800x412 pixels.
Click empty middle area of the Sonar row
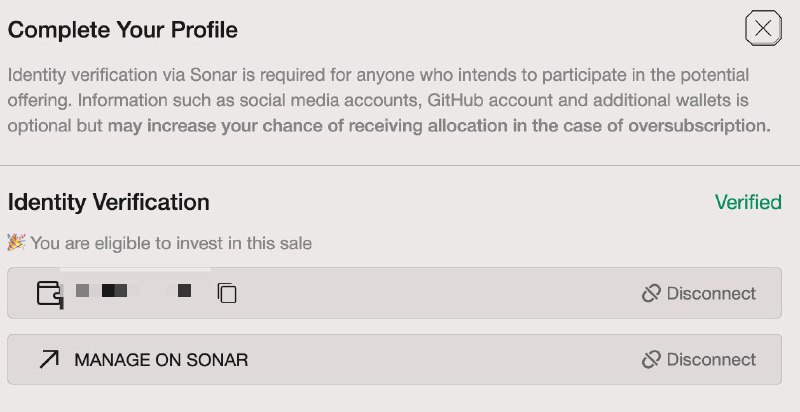(x=440, y=359)
